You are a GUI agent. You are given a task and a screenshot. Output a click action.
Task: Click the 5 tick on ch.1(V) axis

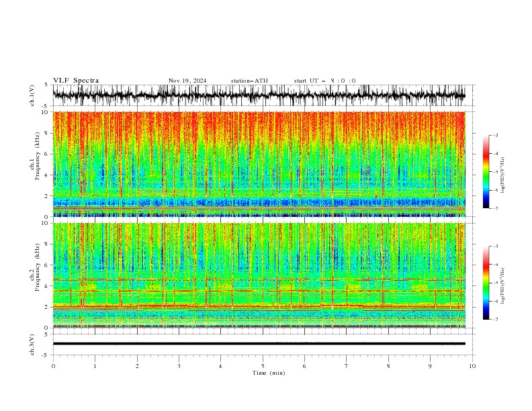[47, 85]
